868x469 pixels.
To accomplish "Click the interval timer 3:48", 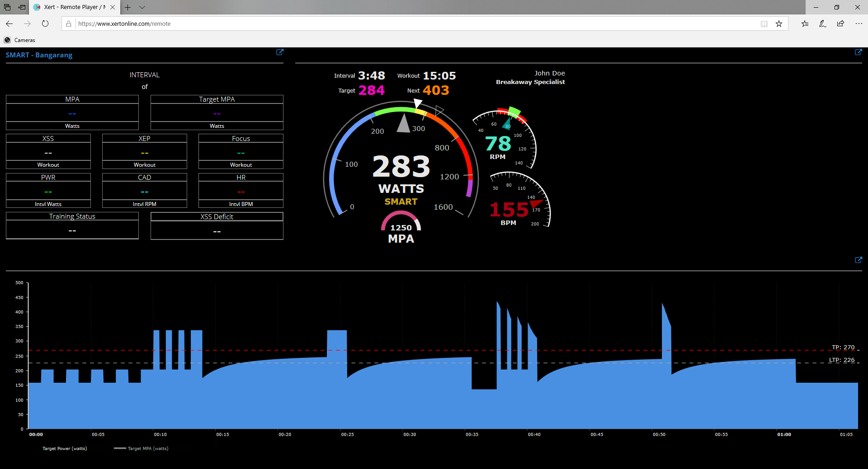I will [x=372, y=76].
